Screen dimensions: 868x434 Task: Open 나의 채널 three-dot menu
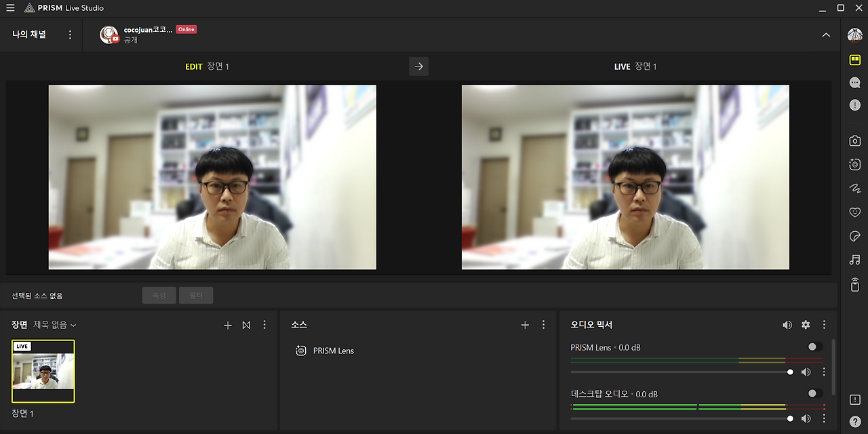70,35
